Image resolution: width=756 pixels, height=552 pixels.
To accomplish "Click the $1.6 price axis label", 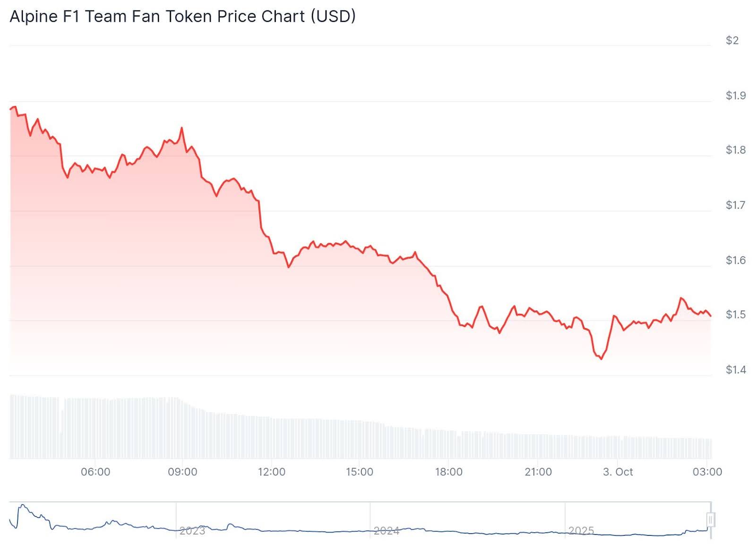I will 736,260.
